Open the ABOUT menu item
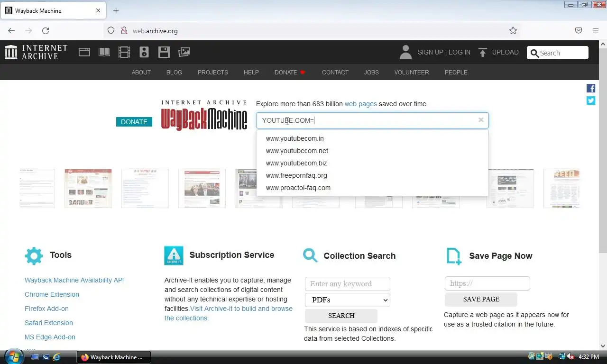607x364 pixels. pyautogui.click(x=141, y=73)
